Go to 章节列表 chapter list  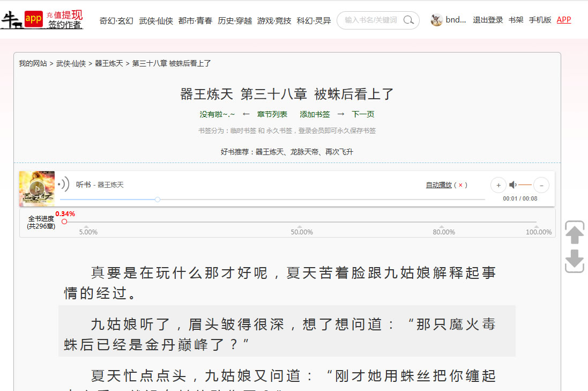[x=272, y=114]
